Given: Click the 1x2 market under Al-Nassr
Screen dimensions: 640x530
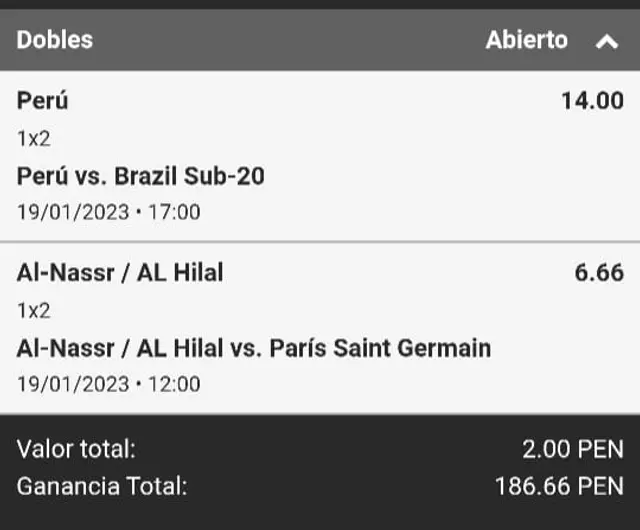Looking at the screenshot, I should pyautogui.click(x=34, y=310).
